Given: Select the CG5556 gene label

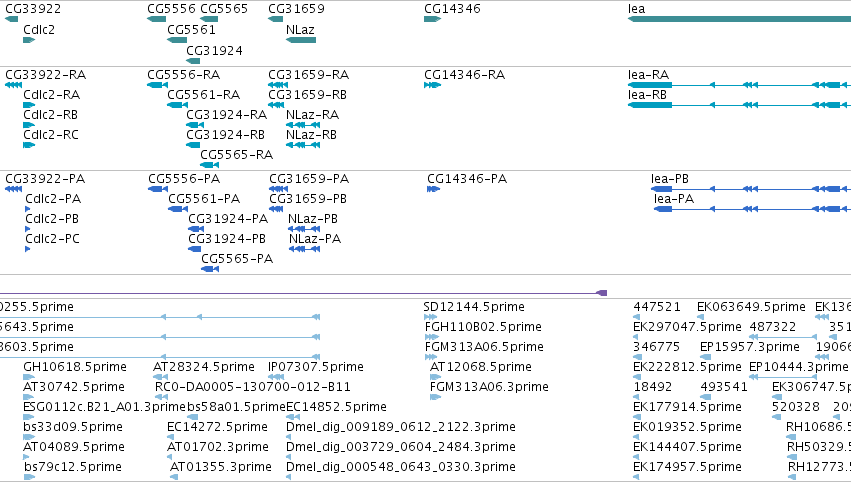Looking at the screenshot, I should click(172, 9).
